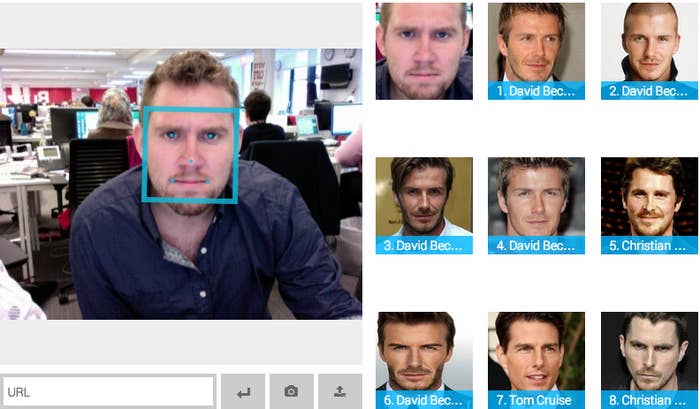Click the main uploaded photo with detection box
Screen dimensions: 700x409
181,184
